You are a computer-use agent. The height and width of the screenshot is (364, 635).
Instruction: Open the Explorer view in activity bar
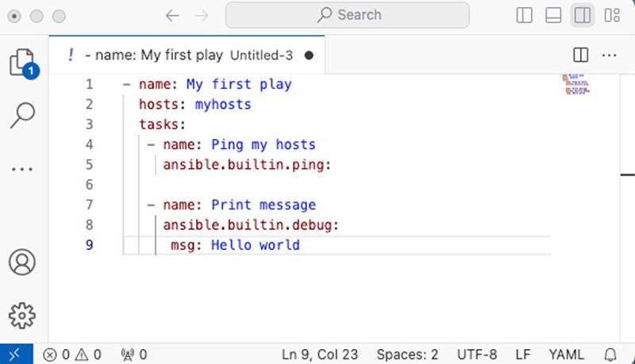point(22,63)
